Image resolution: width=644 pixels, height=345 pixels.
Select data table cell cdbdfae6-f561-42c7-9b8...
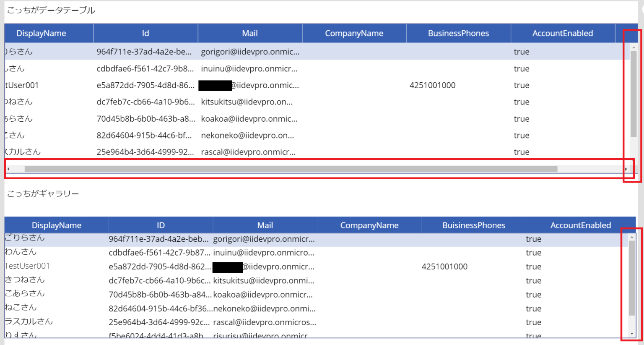(x=145, y=68)
